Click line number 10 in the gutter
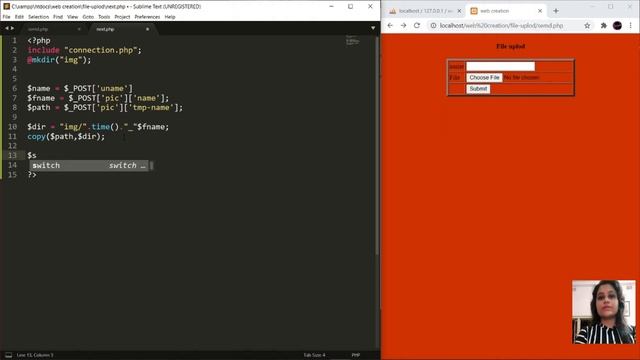Image resolution: width=640 pixels, height=360 pixels. (12, 127)
